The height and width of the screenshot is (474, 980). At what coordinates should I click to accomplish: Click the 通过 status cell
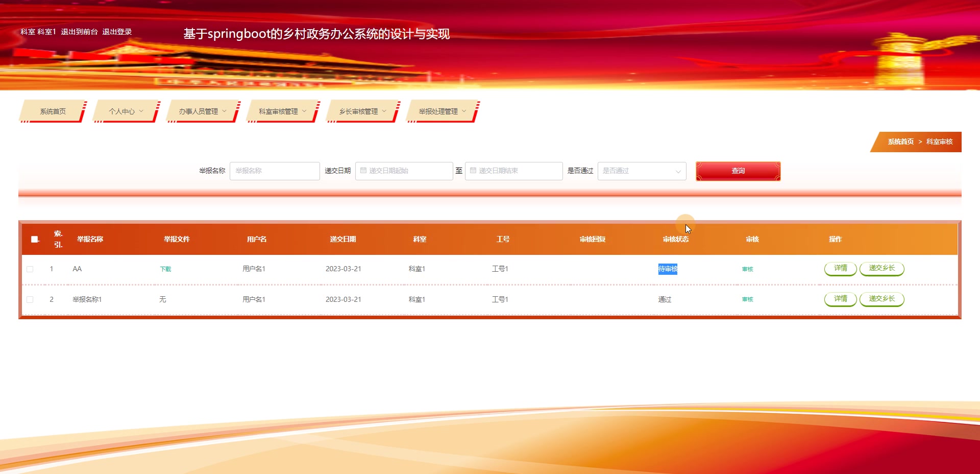pyautogui.click(x=665, y=299)
